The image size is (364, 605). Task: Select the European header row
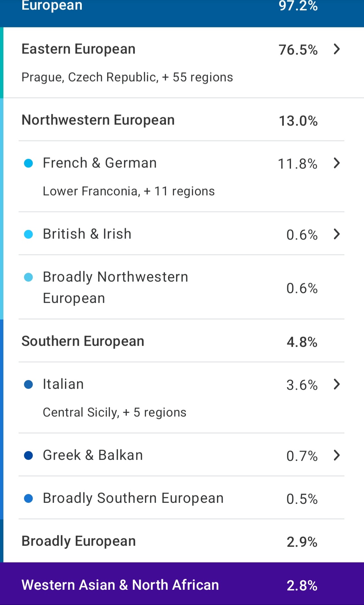182,13
